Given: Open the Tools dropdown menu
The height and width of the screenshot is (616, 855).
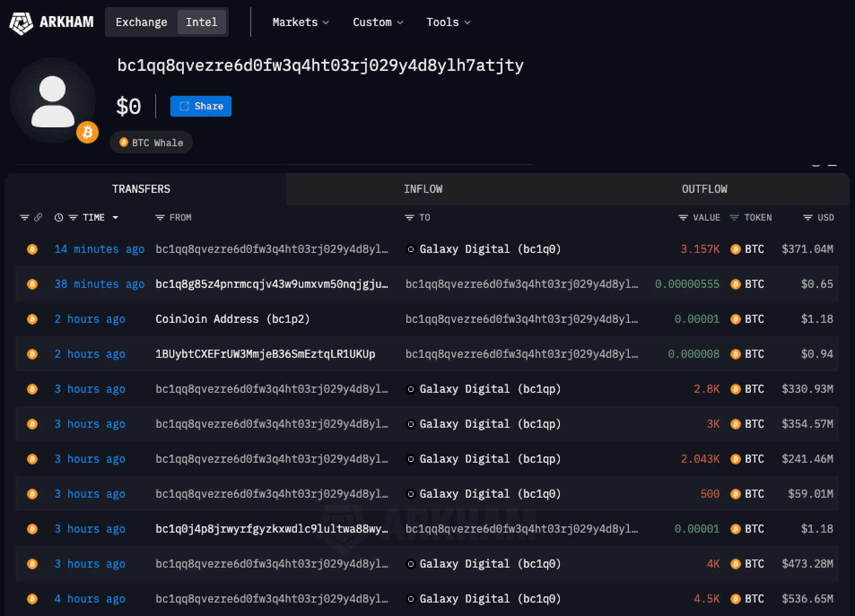Looking at the screenshot, I should coord(448,22).
